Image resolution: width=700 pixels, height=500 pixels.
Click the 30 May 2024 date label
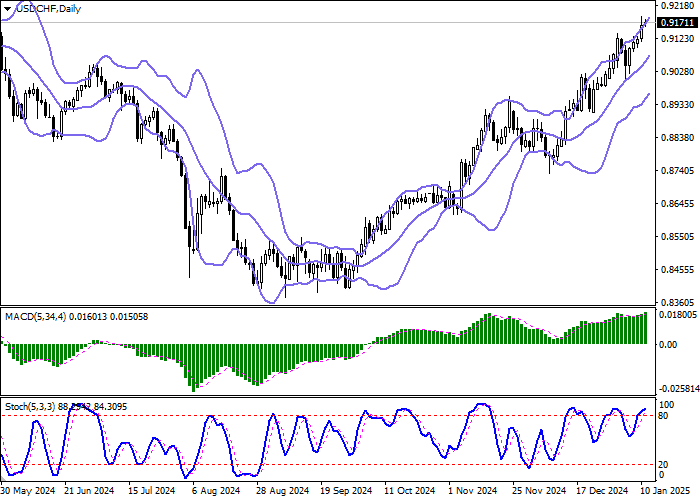[x=27, y=492]
